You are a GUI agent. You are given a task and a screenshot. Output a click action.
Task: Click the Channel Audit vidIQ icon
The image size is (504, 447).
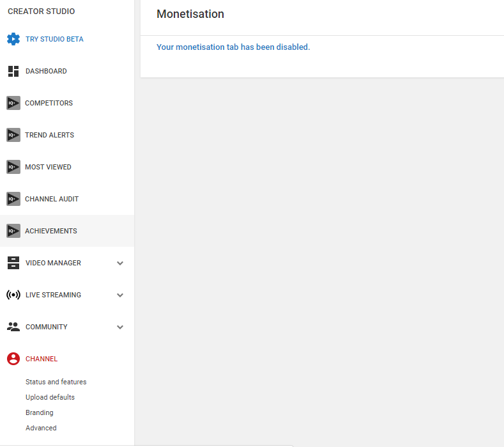point(13,199)
